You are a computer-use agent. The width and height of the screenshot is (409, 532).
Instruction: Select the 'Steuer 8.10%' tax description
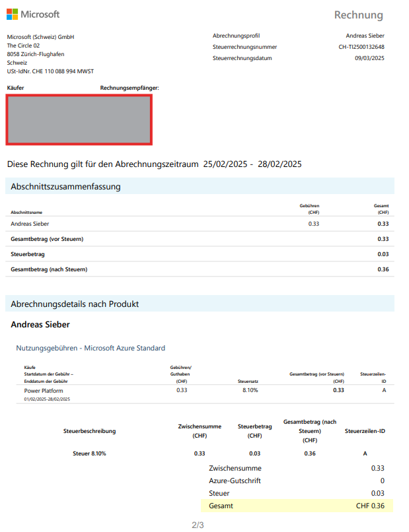89,453
